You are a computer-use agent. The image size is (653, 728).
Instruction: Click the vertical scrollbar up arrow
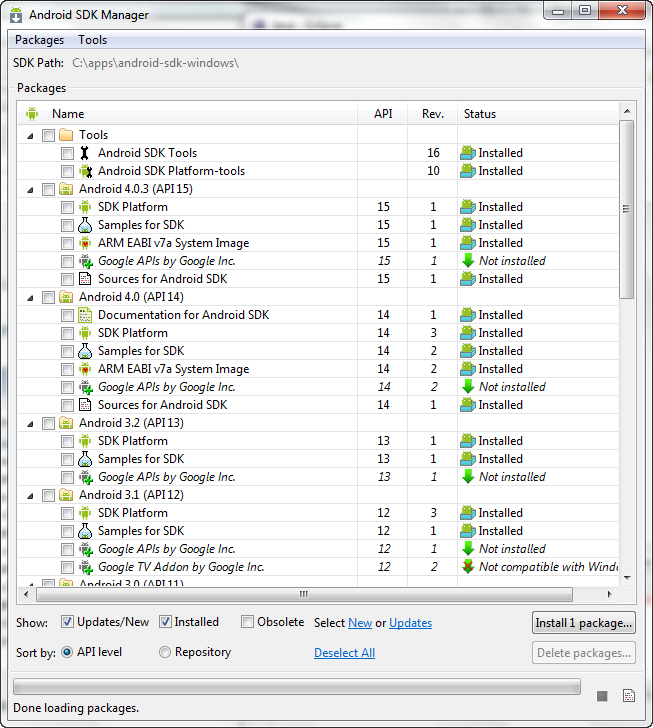(x=627, y=111)
